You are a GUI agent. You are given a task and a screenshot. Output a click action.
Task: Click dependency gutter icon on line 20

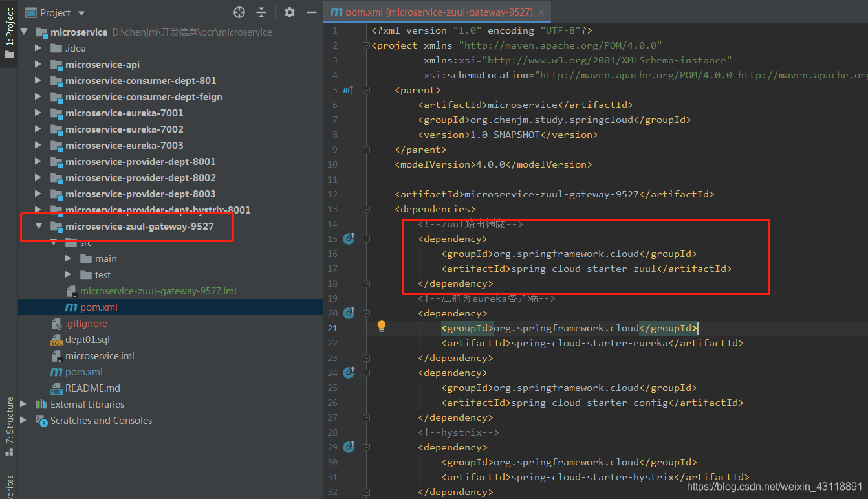point(349,313)
